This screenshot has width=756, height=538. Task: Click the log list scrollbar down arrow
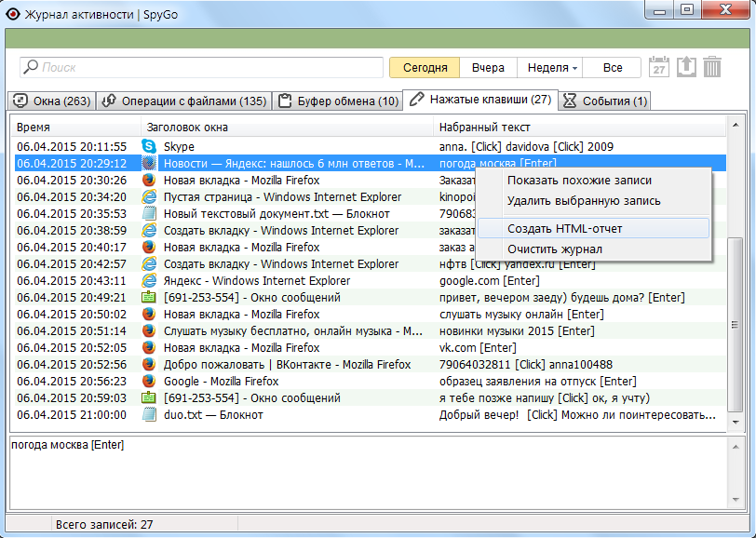coord(736,423)
